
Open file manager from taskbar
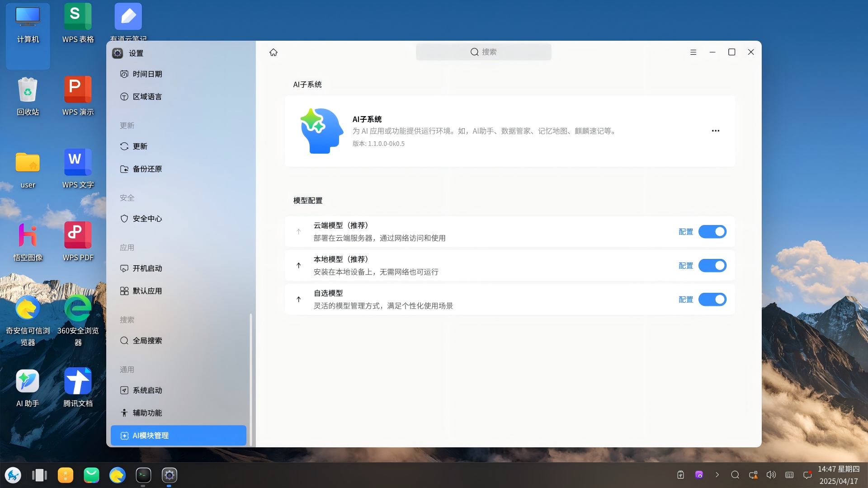(66, 475)
